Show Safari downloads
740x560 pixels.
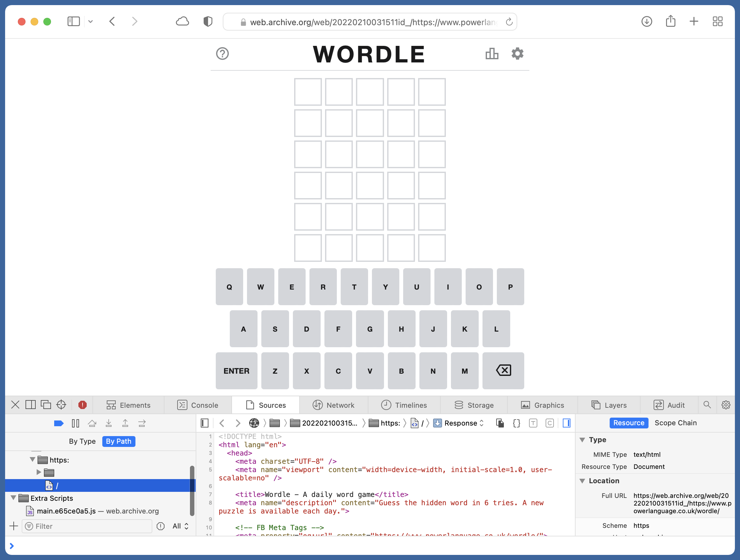point(647,22)
